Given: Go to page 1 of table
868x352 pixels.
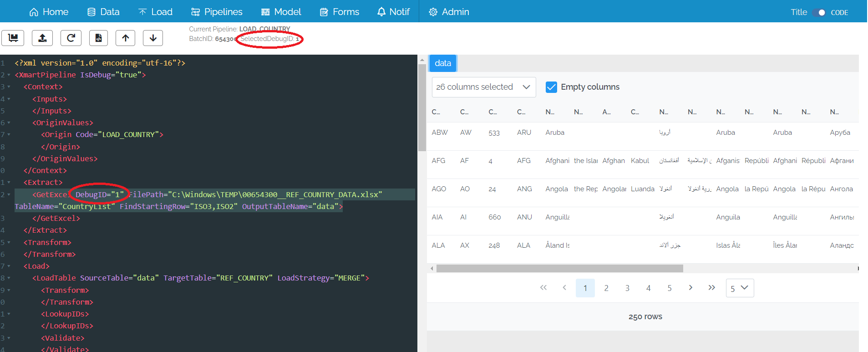Looking at the screenshot, I should (585, 288).
